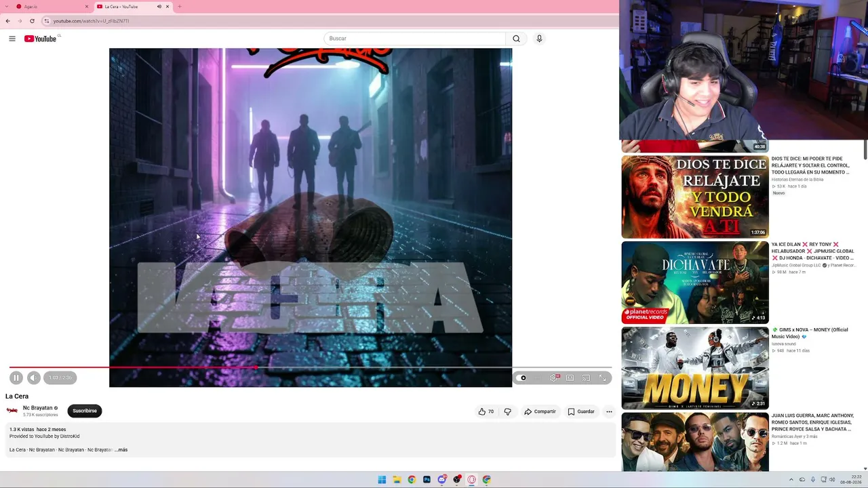Open the Nc Brayatan channel name link

pyautogui.click(x=37, y=408)
